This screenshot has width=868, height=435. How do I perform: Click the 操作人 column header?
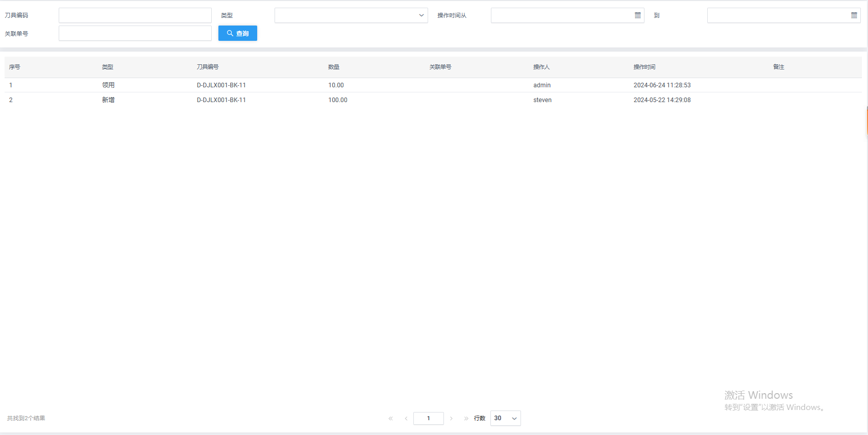541,67
